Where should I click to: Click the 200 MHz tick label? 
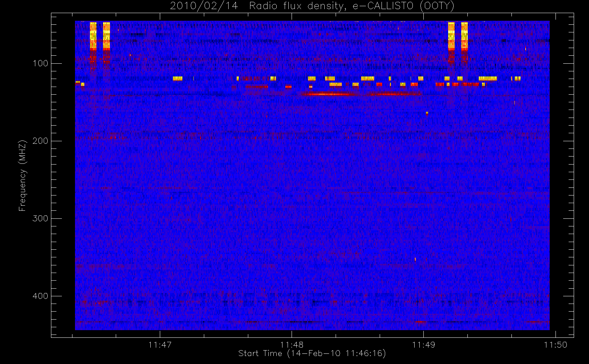coord(40,141)
